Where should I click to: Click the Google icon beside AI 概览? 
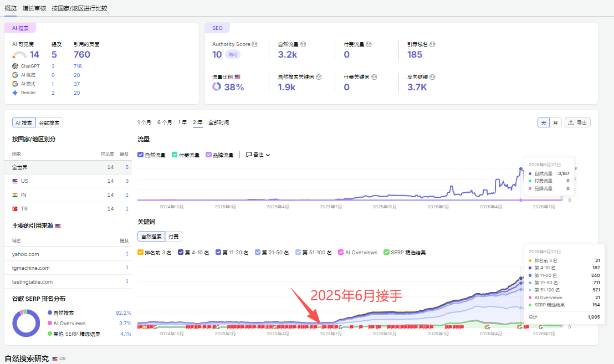tap(15, 75)
